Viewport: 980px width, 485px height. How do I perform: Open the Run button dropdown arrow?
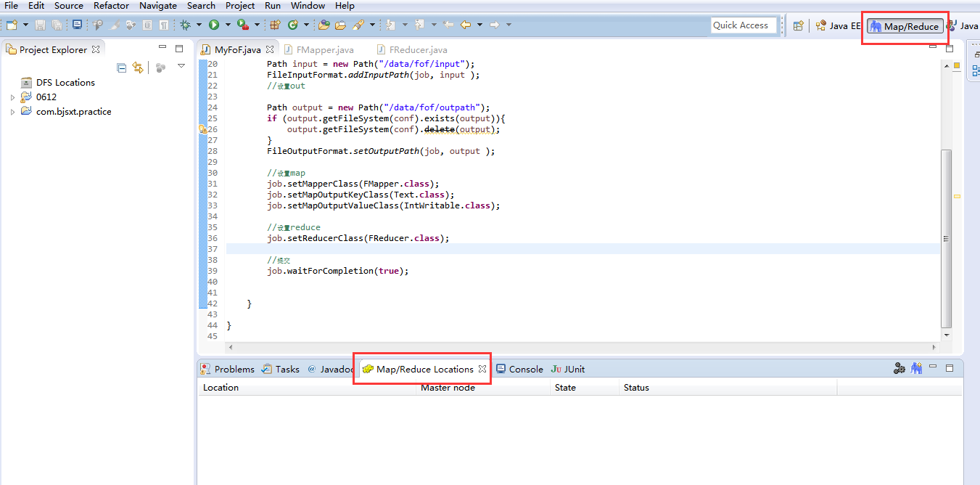[x=227, y=24]
